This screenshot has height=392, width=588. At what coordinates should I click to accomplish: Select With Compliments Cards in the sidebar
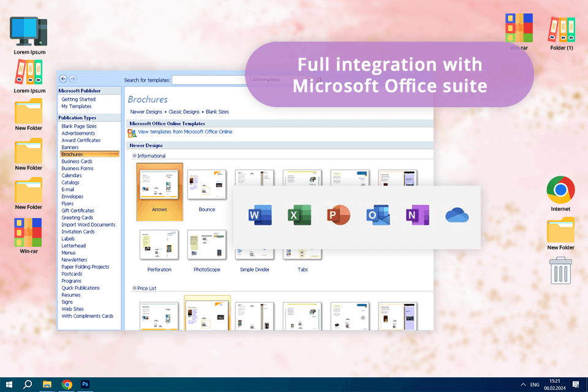[x=88, y=316]
